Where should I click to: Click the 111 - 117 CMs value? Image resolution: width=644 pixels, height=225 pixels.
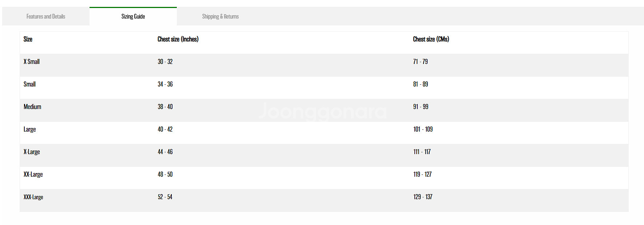tap(422, 152)
